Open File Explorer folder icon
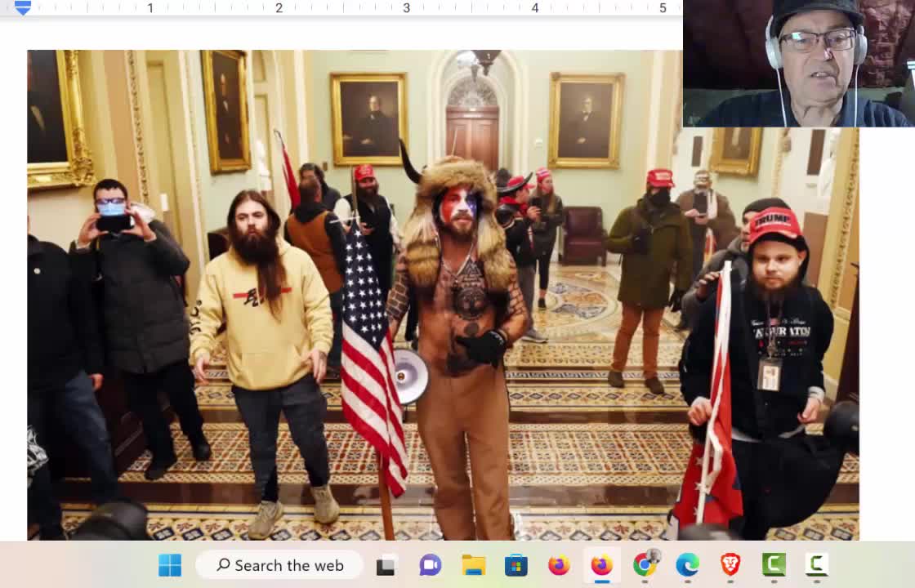The height and width of the screenshot is (588, 915). [473, 565]
